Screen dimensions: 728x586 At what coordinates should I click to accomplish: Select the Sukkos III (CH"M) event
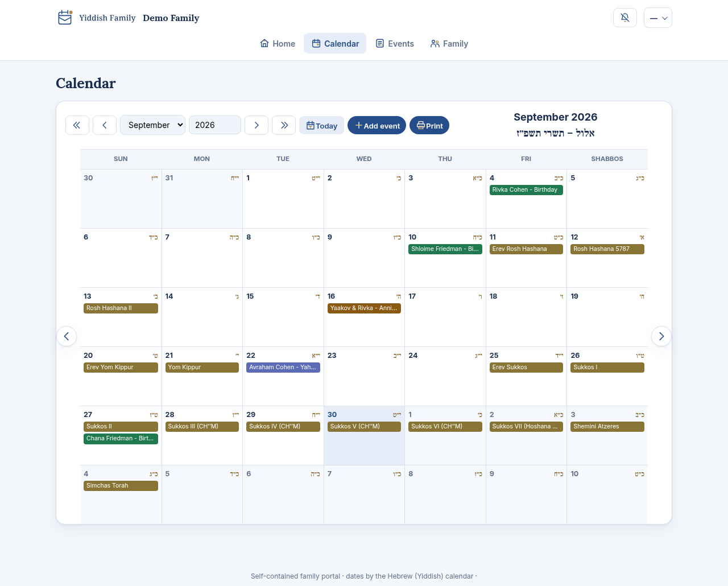[x=202, y=427]
